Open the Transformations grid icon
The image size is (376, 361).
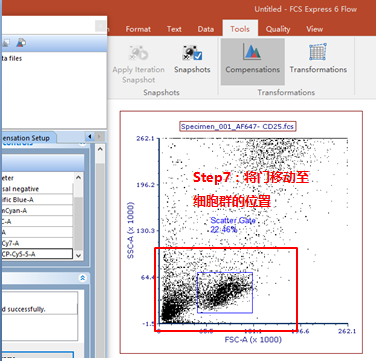[x=318, y=52]
